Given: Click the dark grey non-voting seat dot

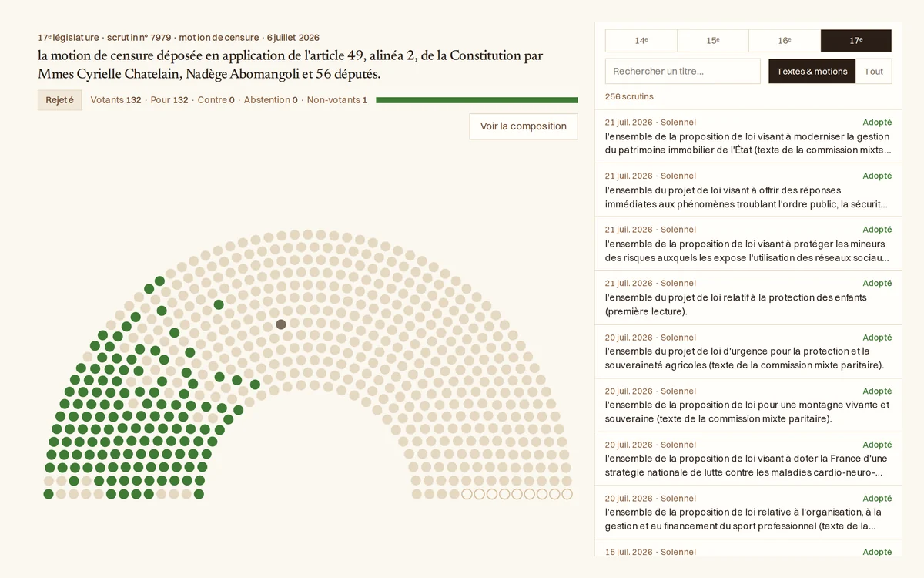Looking at the screenshot, I should coord(281,324).
